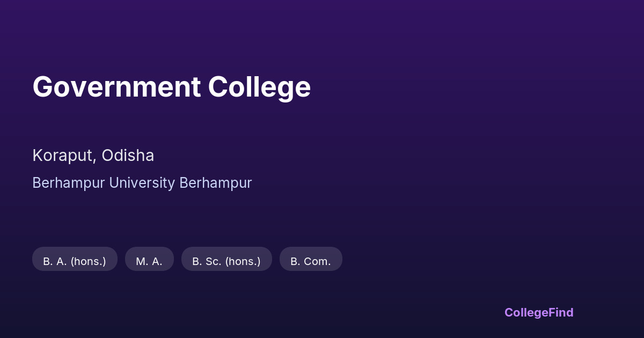Viewport: 644px width, 338px height.
Task: Click the Koraput, Odisha location text
Action: coord(93,156)
